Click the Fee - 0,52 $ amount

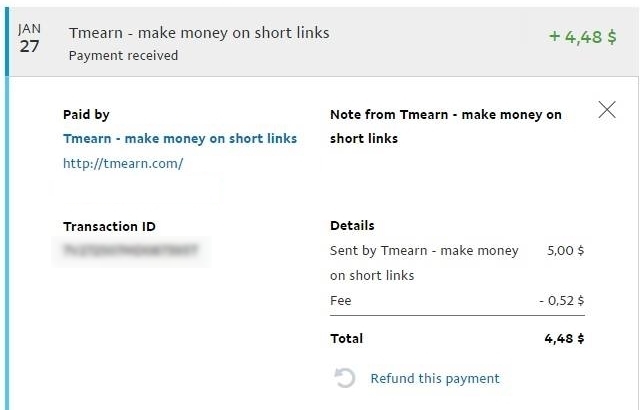click(x=561, y=301)
